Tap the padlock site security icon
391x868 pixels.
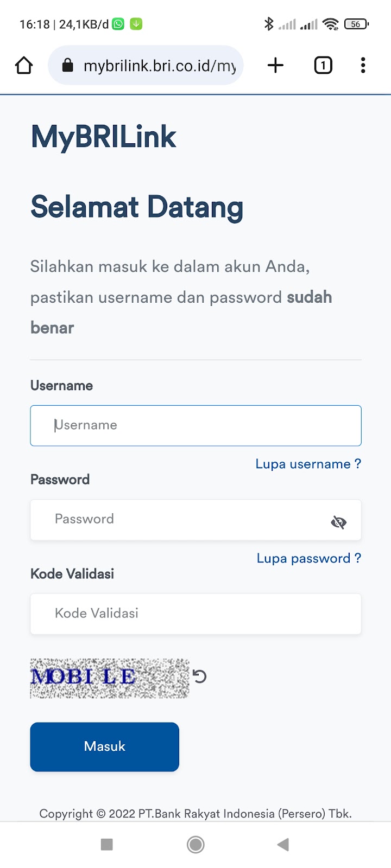67,66
